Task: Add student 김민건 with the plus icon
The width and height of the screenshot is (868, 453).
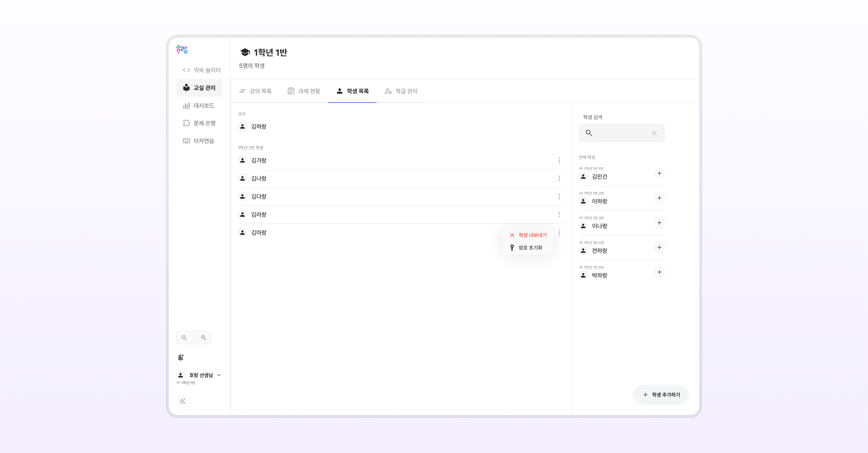Action: pos(659,173)
